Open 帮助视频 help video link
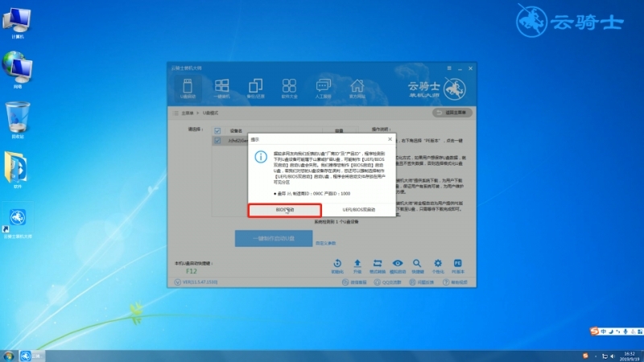Image resolution: width=644 pixels, height=362 pixels. click(x=455, y=282)
